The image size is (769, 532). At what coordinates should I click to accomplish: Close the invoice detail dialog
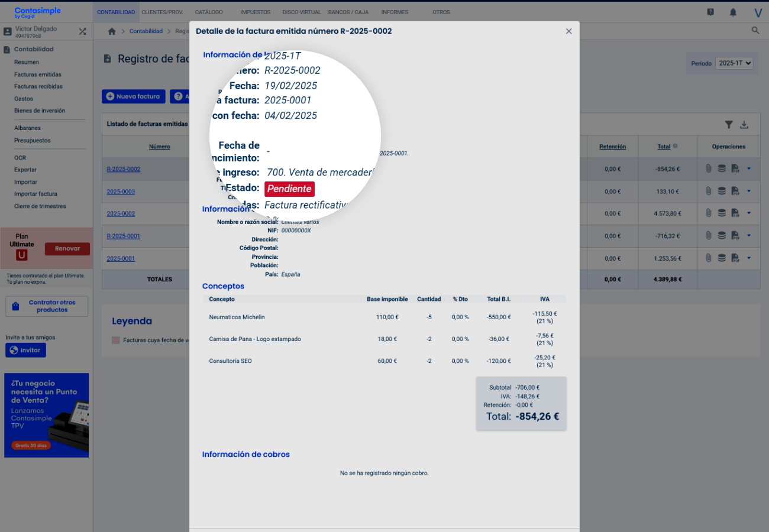pyautogui.click(x=568, y=31)
